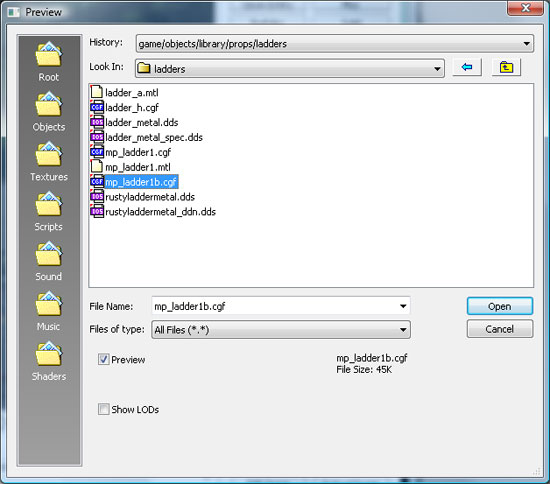The image size is (550, 484).
Task: Go up one folder level
Action: pos(506,67)
